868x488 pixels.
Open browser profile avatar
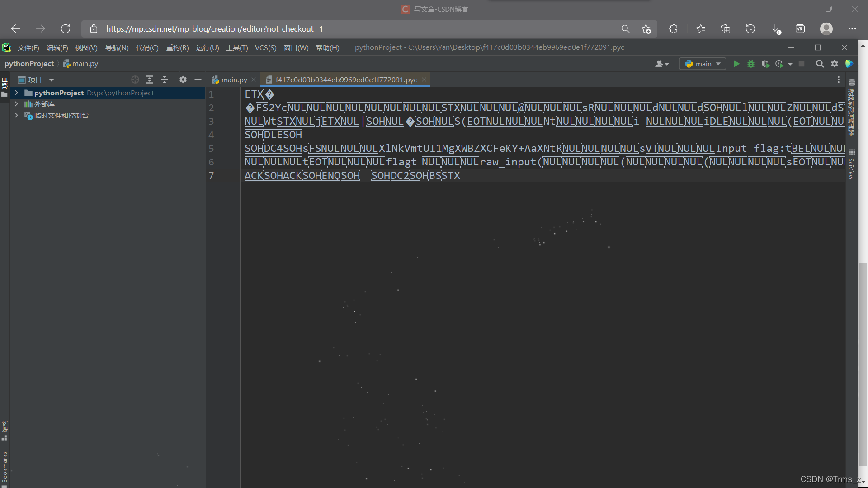(x=826, y=29)
